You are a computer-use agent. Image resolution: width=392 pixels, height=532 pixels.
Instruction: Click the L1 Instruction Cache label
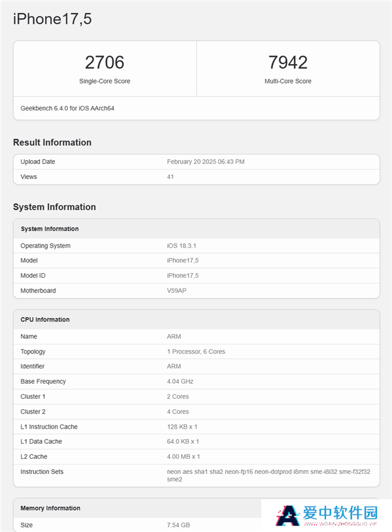pyautogui.click(x=49, y=427)
